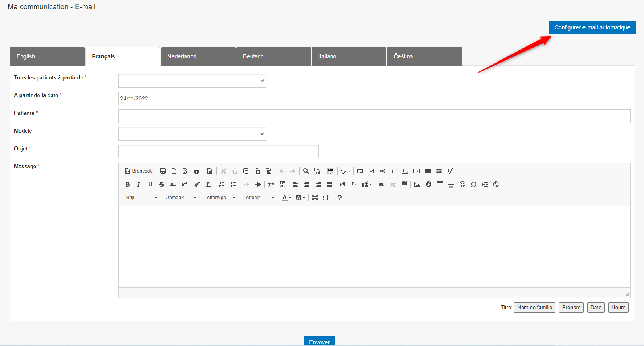This screenshot has height=346, width=644.
Task: Insert an image via toolbar
Action: 417,184
